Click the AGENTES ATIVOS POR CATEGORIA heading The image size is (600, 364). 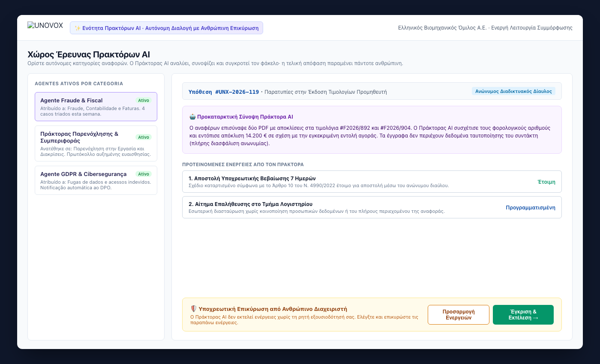(79, 84)
